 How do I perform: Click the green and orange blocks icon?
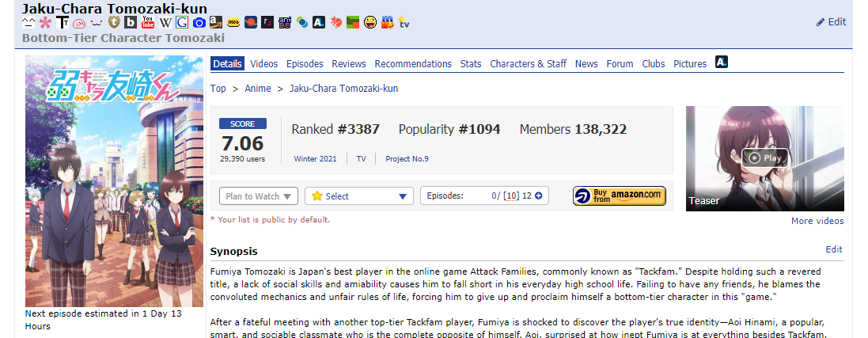(x=353, y=23)
